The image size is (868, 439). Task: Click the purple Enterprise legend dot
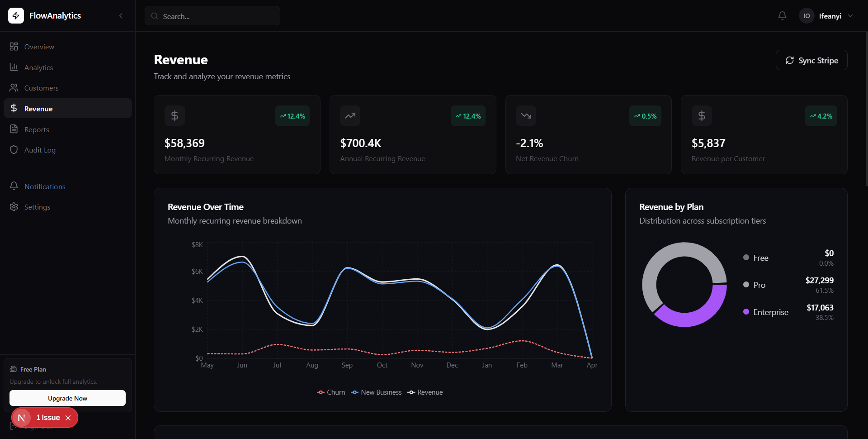[745, 312]
